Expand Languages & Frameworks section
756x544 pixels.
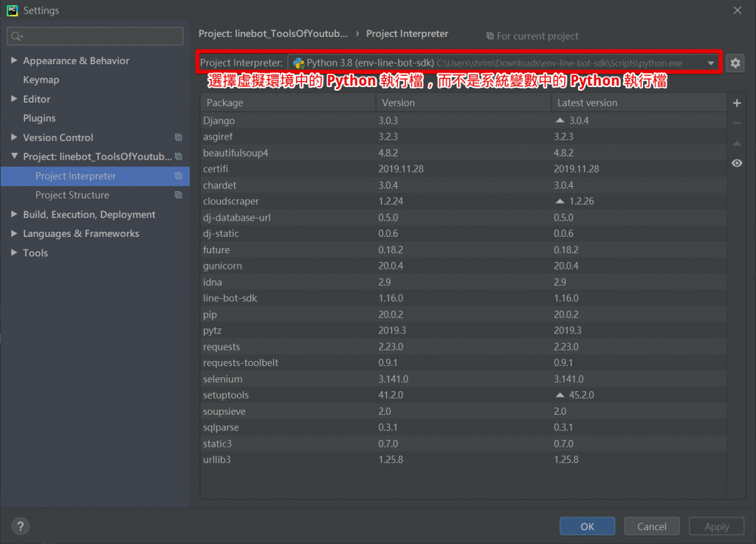click(14, 233)
